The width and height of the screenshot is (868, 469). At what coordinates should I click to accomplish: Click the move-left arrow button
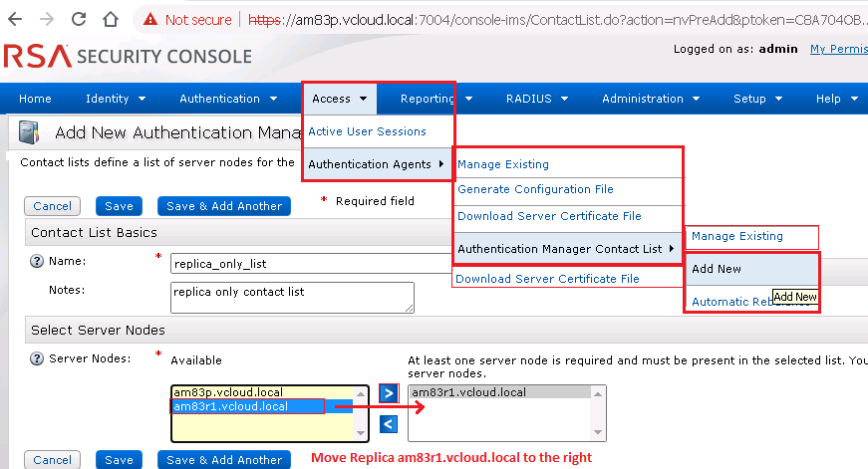coord(390,425)
